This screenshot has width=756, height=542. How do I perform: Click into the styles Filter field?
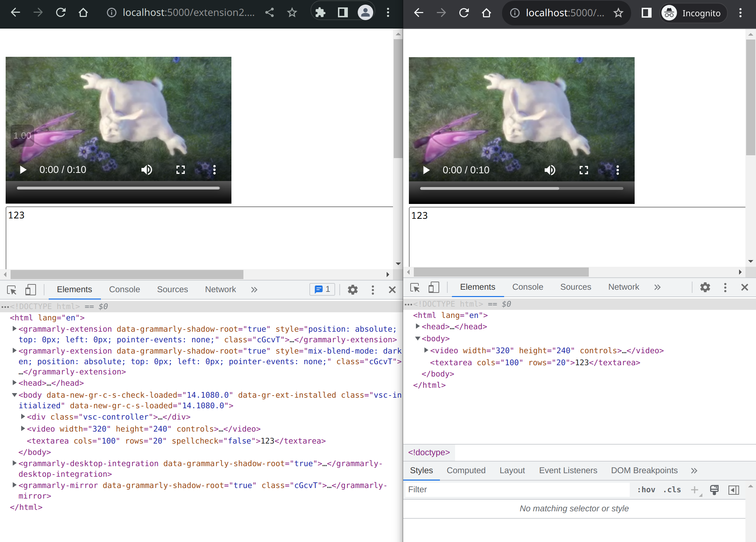[517, 490]
